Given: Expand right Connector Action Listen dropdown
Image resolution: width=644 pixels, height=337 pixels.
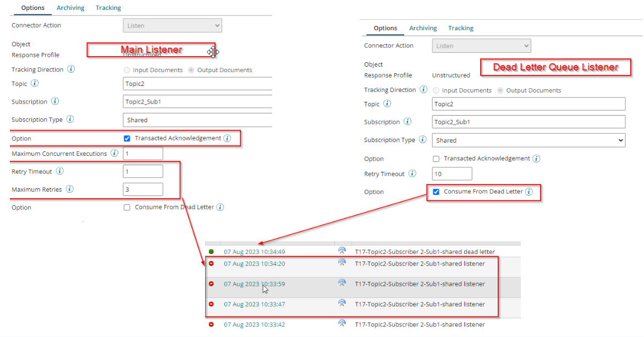Looking at the screenshot, I should click(481, 46).
